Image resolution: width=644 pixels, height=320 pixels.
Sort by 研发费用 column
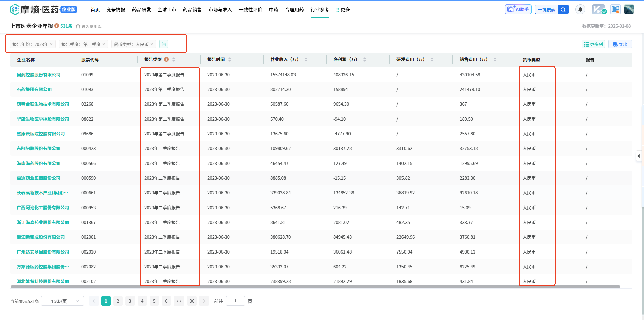tap(432, 59)
